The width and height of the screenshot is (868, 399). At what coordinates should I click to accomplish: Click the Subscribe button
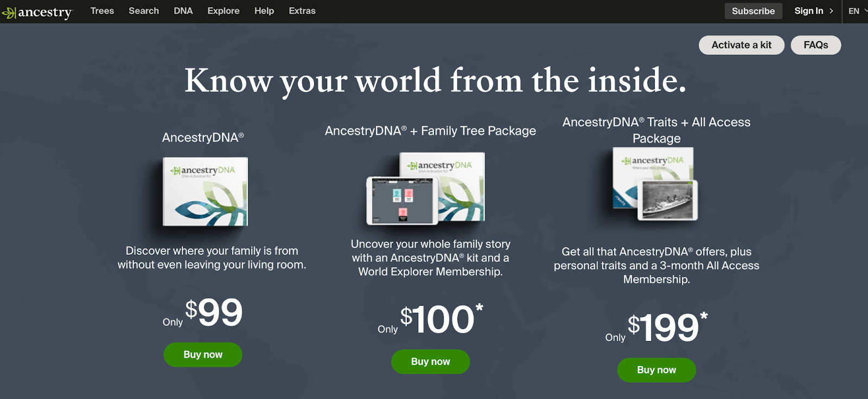click(754, 11)
